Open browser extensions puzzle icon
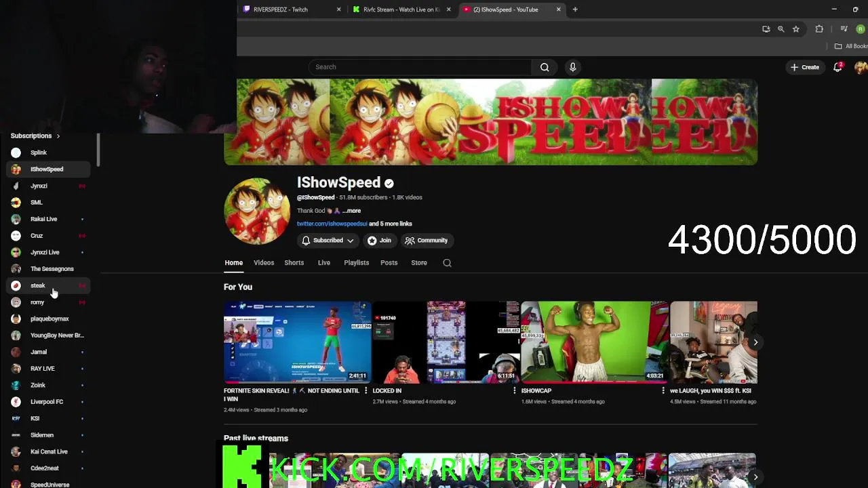The height and width of the screenshot is (488, 868). pos(819,29)
